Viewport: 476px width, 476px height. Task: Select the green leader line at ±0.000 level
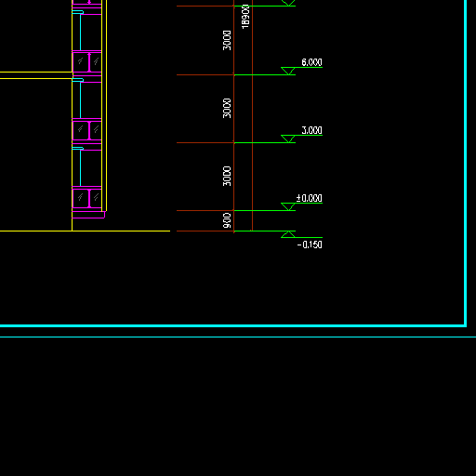pos(265,211)
